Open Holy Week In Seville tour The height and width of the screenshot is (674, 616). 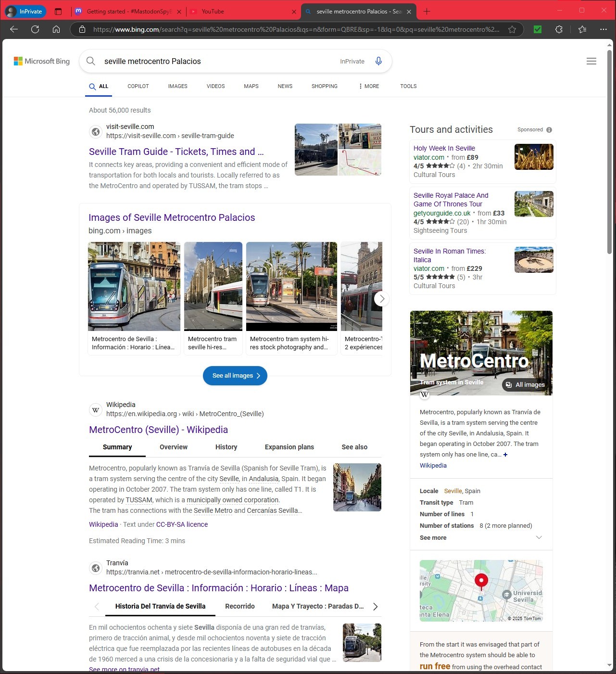click(x=444, y=148)
